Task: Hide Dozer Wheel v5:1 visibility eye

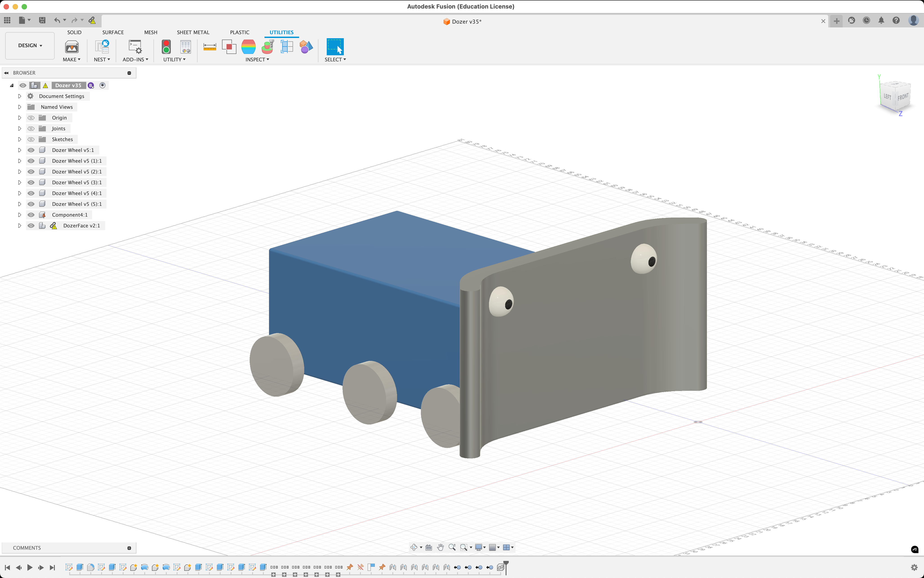Action: [x=31, y=150]
